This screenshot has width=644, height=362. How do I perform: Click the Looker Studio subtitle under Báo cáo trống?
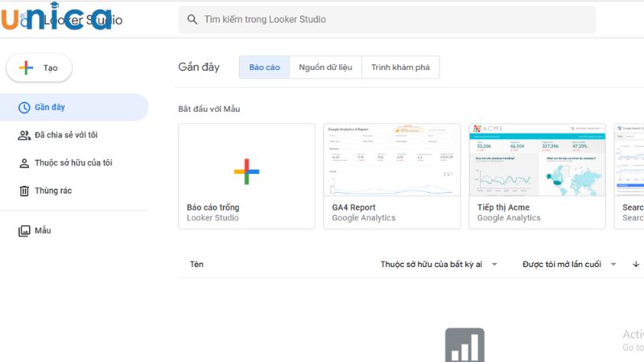[x=213, y=218]
